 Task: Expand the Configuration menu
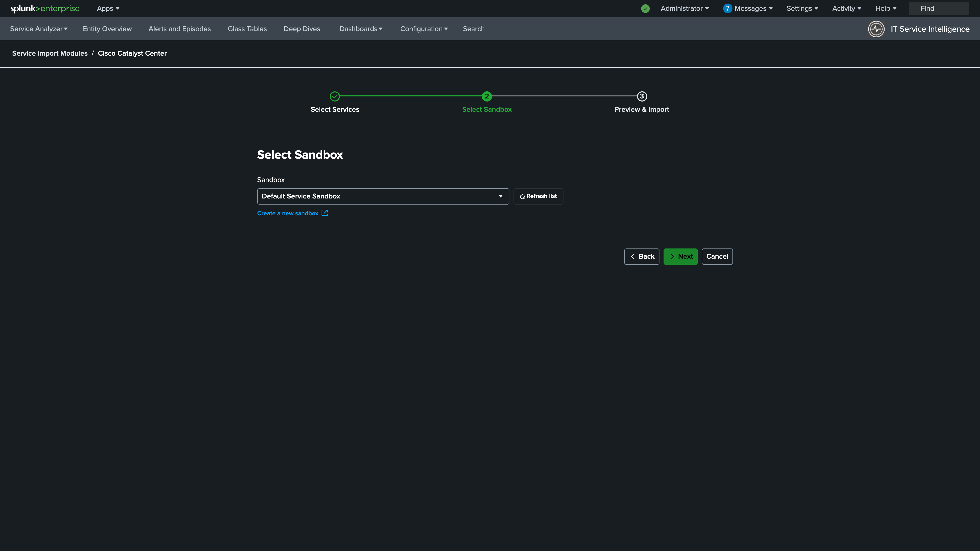[x=424, y=29]
